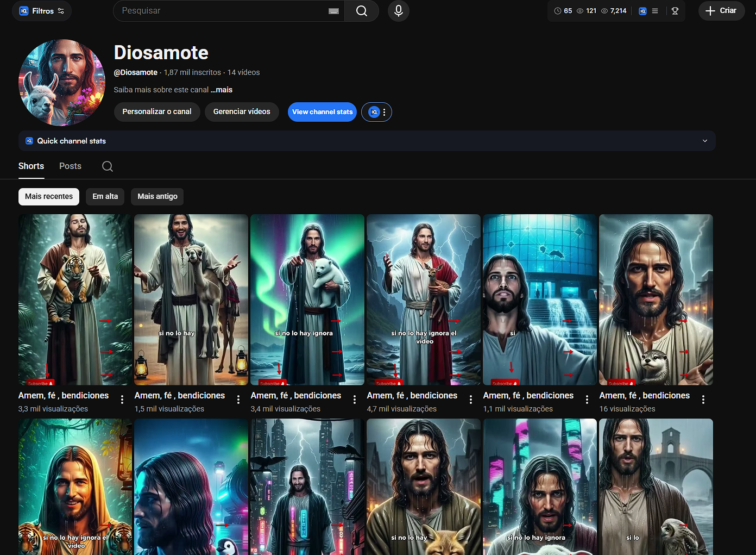
Task: Open options for the 1,5 mil visualizações Short
Action: pyautogui.click(x=238, y=400)
